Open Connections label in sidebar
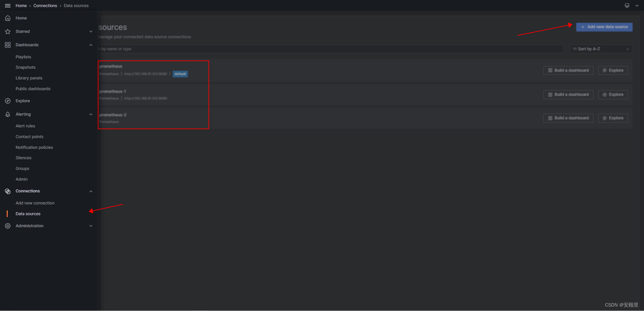The height and width of the screenshot is (311, 644). (28, 191)
